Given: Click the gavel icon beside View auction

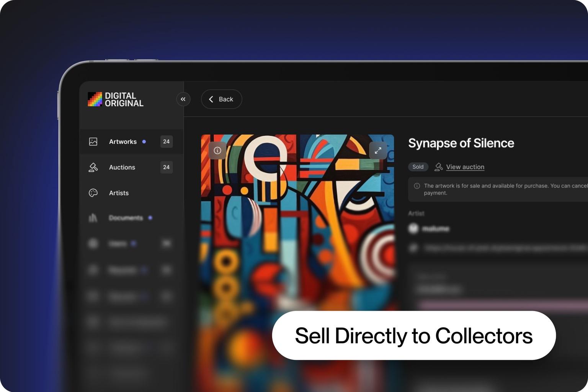Looking at the screenshot, I should point(439,167).
